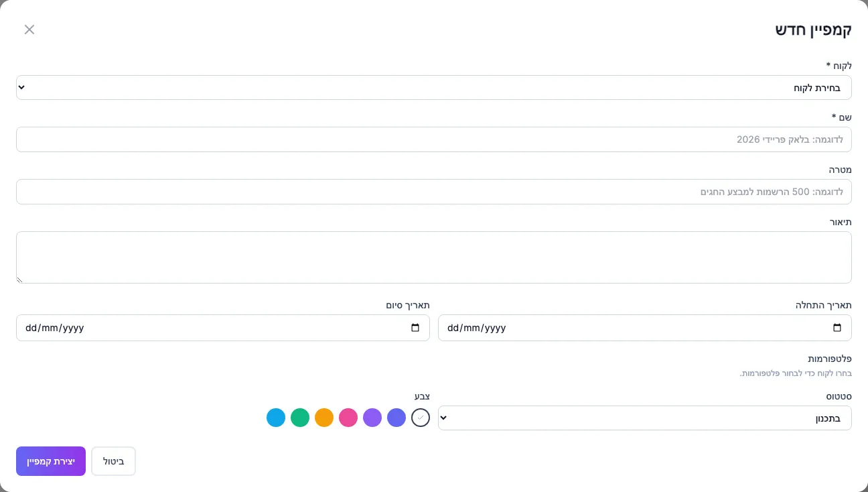Choose the indigo blue color swatch
Viewport: 868px width, 492px height.
[x=396, y=418]
